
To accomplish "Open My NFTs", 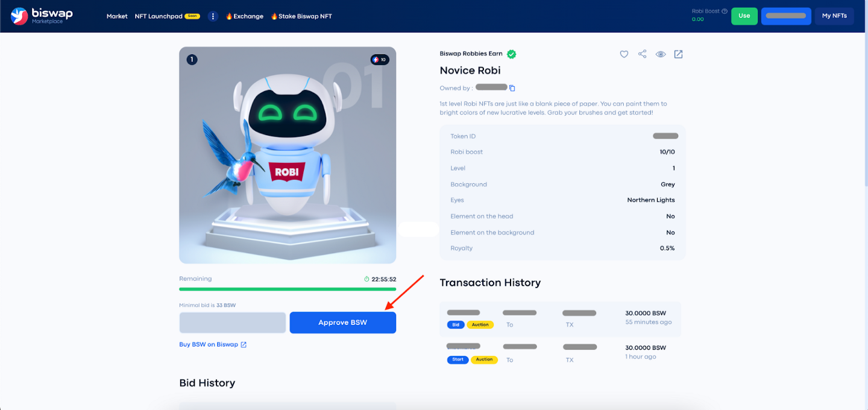I will pos(834,16).
